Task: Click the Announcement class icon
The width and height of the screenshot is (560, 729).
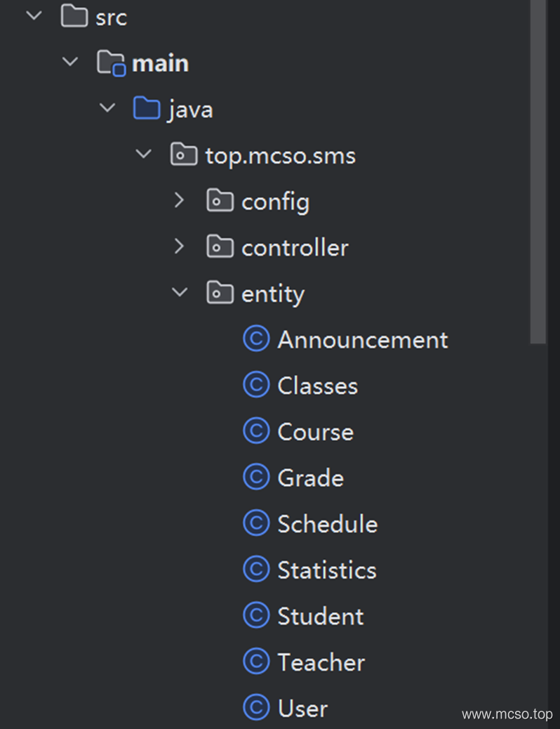Action: 256,339
